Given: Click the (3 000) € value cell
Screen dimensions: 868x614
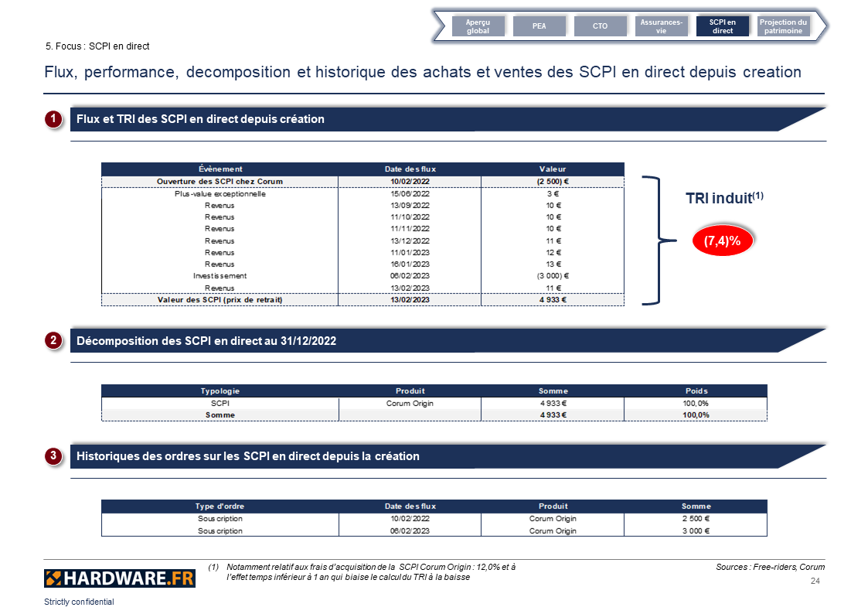Looking at the screenshot, I should (x=553, y=276).
